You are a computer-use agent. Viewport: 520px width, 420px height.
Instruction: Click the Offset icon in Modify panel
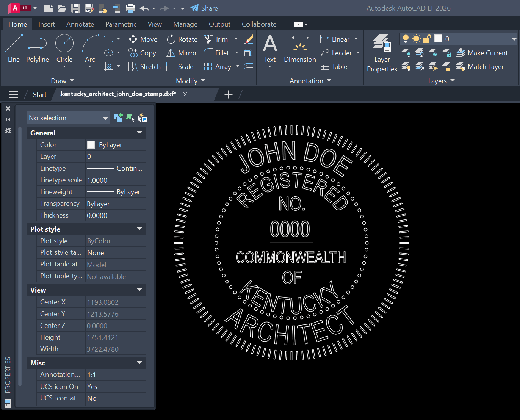(249, 66)
